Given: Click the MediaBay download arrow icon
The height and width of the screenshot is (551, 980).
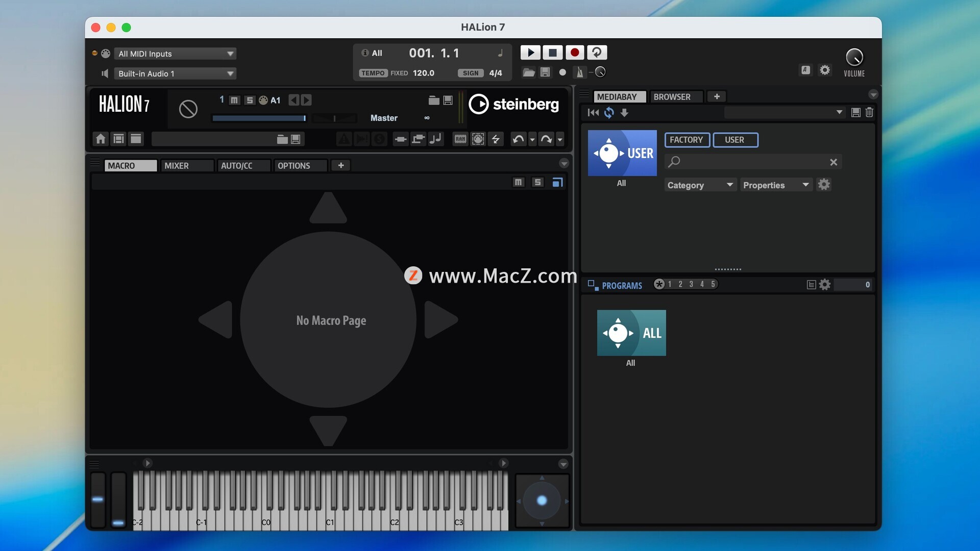Looking at the screenshot, I should (x=624, y=113).
